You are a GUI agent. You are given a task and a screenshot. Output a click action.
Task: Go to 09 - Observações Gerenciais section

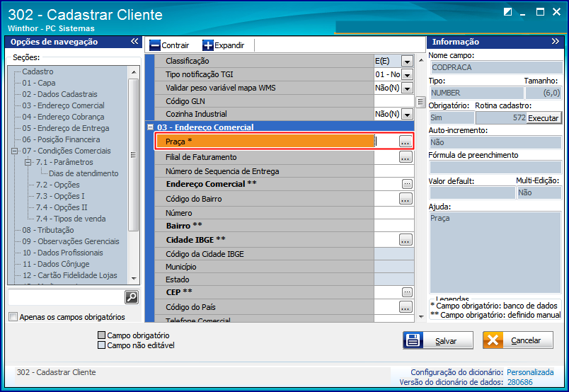tap(70, 241)
